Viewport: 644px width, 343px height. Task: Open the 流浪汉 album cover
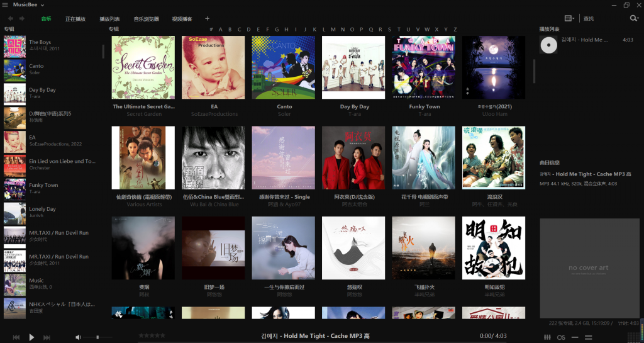click(x=494, y=158)
